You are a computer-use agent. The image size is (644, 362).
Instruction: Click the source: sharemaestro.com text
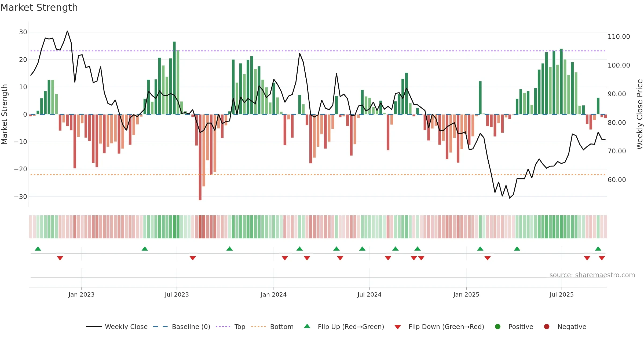tap(592, 275)
